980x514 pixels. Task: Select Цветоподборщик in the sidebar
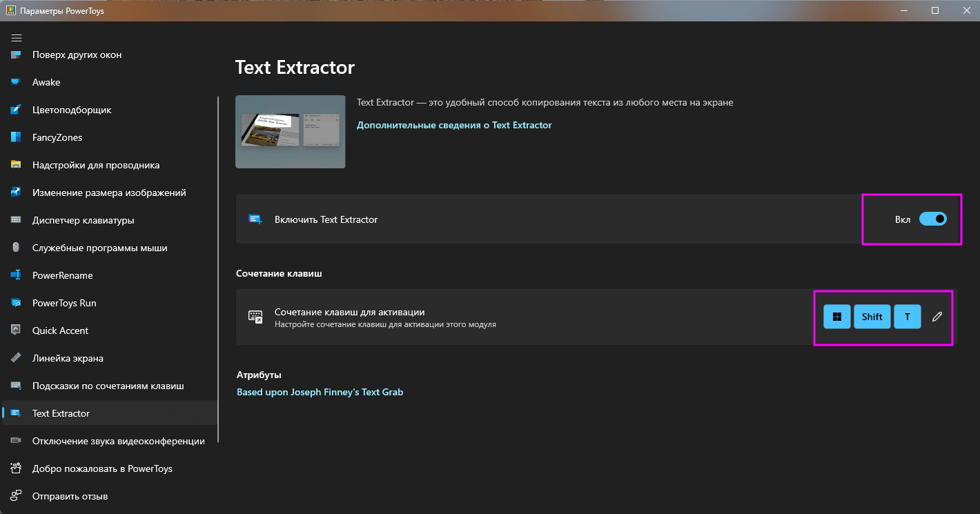pos(109,110)
